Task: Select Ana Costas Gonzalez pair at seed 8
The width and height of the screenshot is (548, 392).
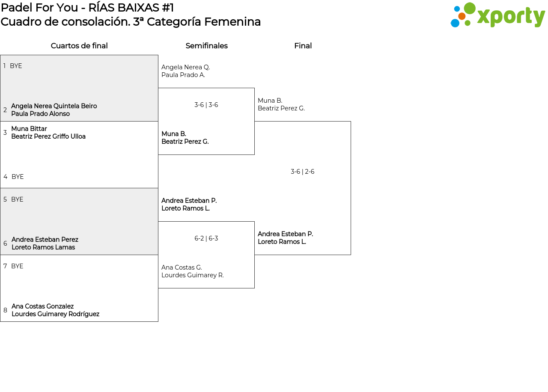Action: click(55, 310)
